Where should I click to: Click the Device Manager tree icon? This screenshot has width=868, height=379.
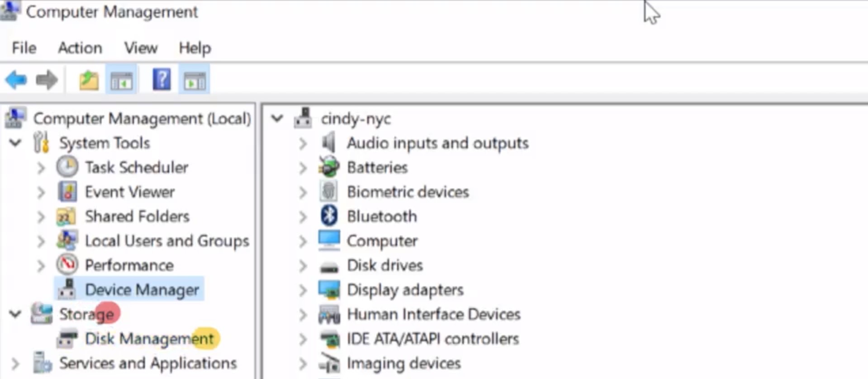[67, 289]
